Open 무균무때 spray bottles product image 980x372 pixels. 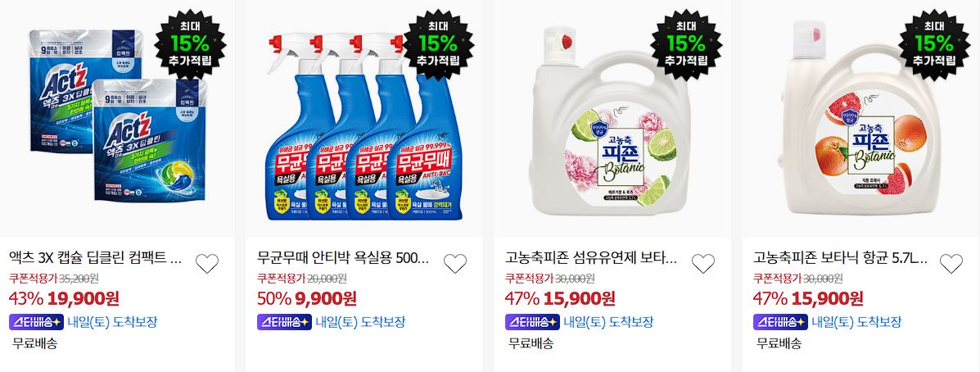[x=364, y=119]
